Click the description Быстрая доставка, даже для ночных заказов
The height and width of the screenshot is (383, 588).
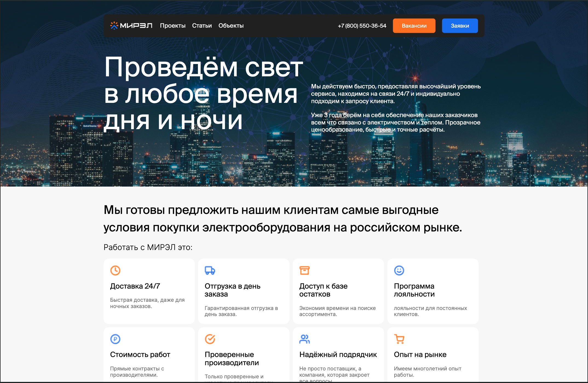(x=147, y=303)
